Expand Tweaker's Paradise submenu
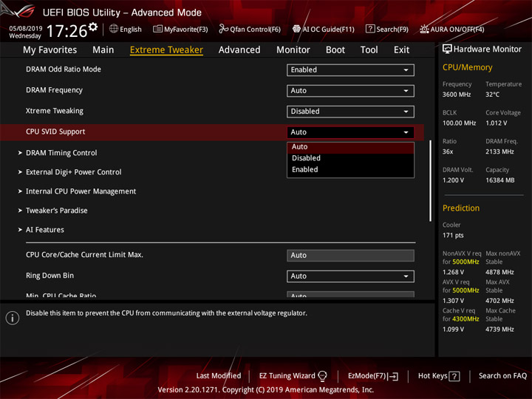This screenshot has height=399, width=532. point(57,211)
